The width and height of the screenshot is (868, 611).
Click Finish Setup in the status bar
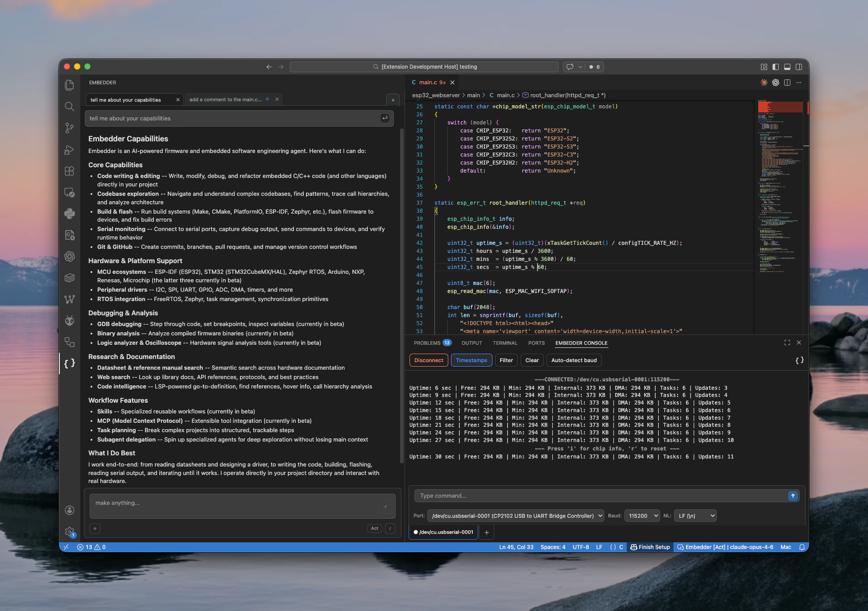pyautogui.click(x=649, y=547)
